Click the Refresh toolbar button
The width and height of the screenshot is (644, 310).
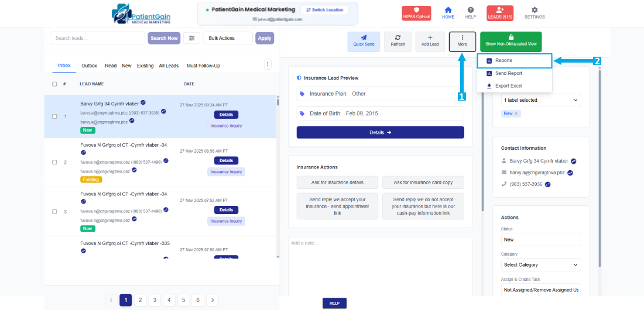coord(398,42)
